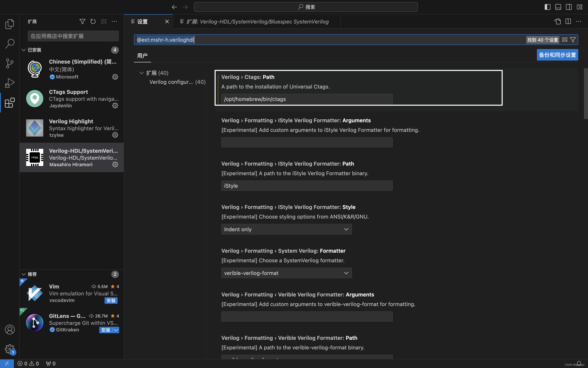
Task: Focus the top command center search bar
Action: coord(306,7)
